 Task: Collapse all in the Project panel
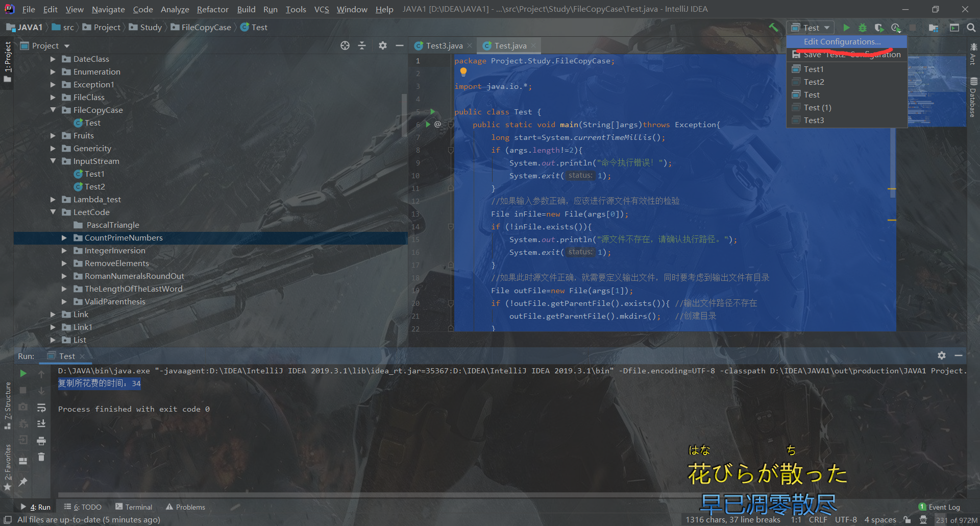tap(362, 45)
